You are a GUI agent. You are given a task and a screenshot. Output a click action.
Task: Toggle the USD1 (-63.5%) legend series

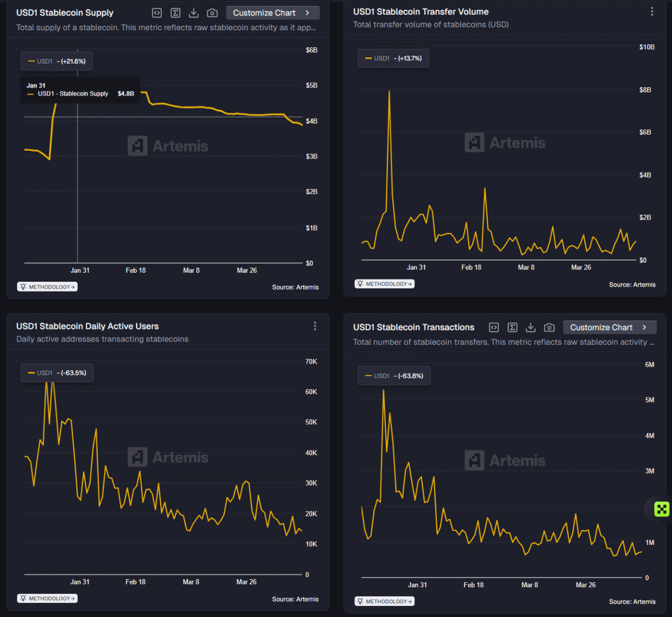57,373
